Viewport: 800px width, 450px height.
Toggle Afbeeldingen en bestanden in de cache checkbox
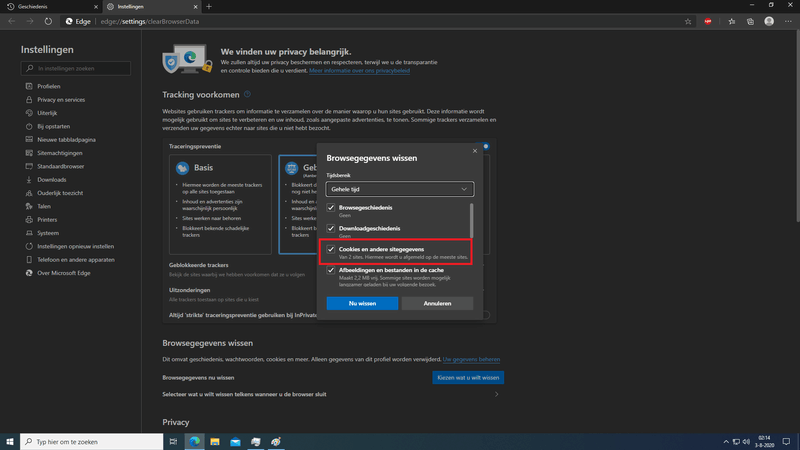331,270
